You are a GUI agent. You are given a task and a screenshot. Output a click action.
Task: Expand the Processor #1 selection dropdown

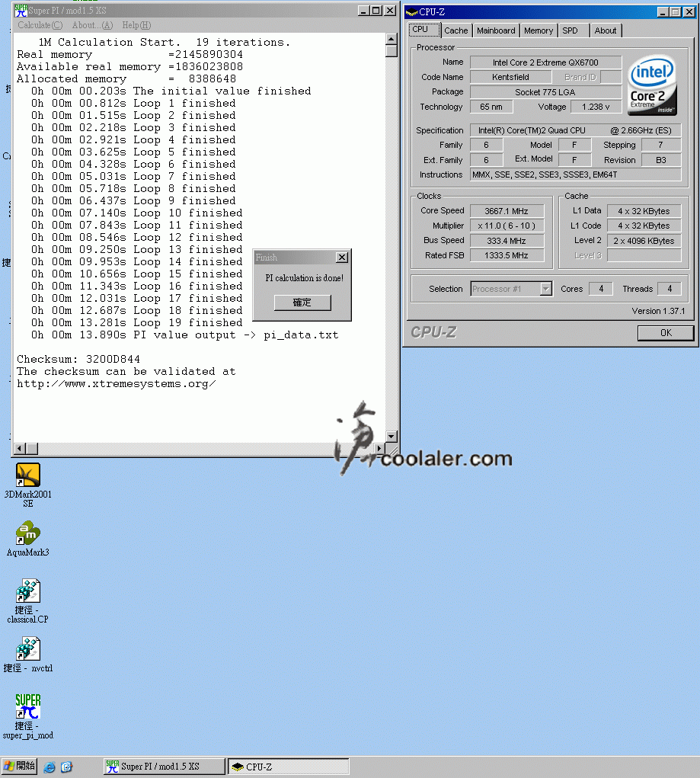point(545,289)
